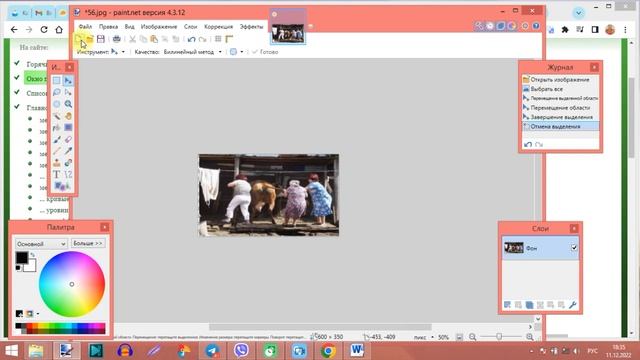Select the Eraser tool

(68, 140)
